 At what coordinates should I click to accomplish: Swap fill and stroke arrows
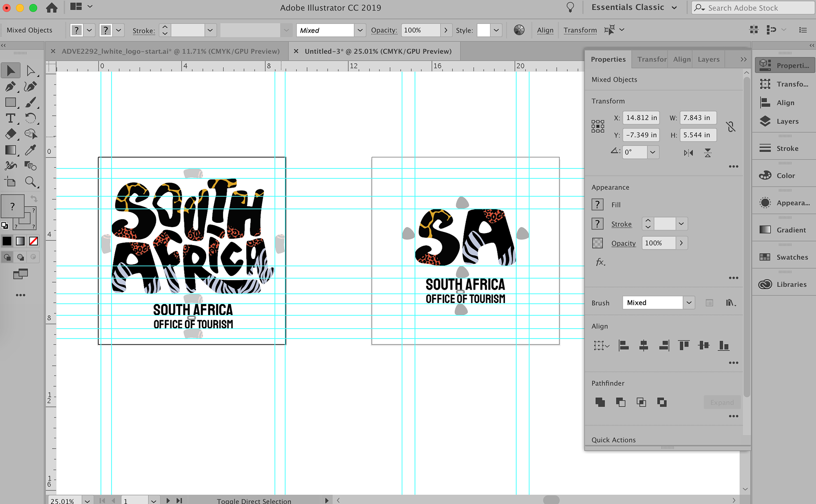point(34,199)
